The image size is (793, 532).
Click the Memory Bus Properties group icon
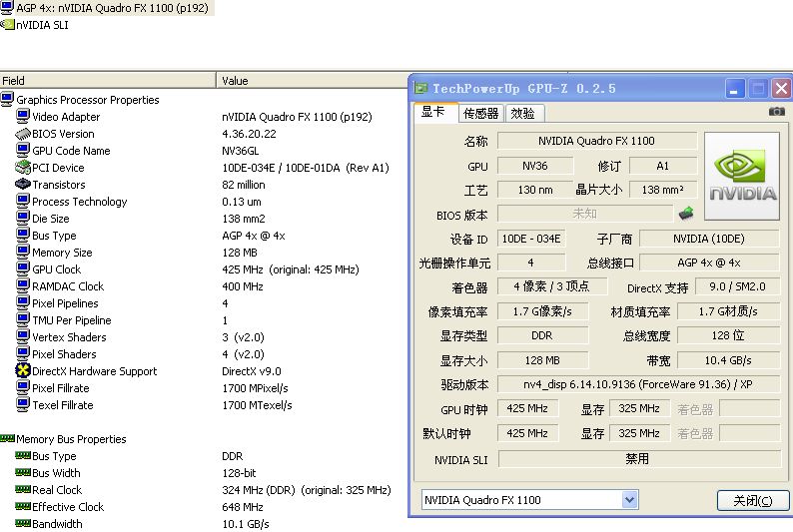[7, 439]
